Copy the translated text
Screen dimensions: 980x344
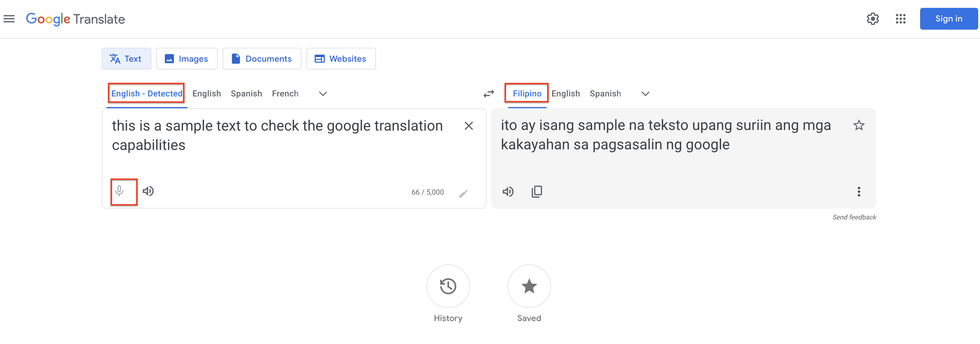pyautogui.click(x=537, y=192)
